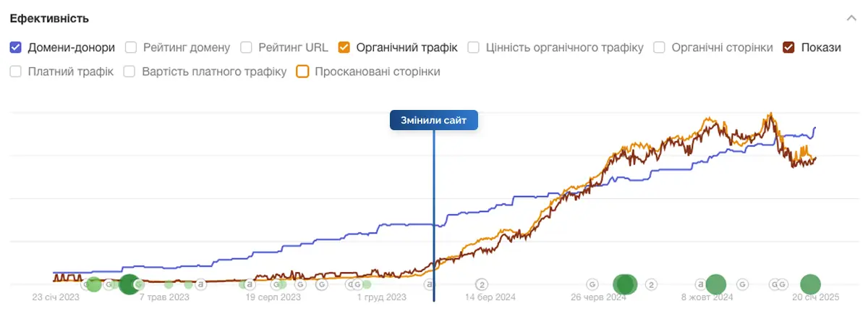The height and width of the screenshot is (311, 868).
Task: Toggle the Проскановані сторінки checkbox
Action: click(303, 72)
